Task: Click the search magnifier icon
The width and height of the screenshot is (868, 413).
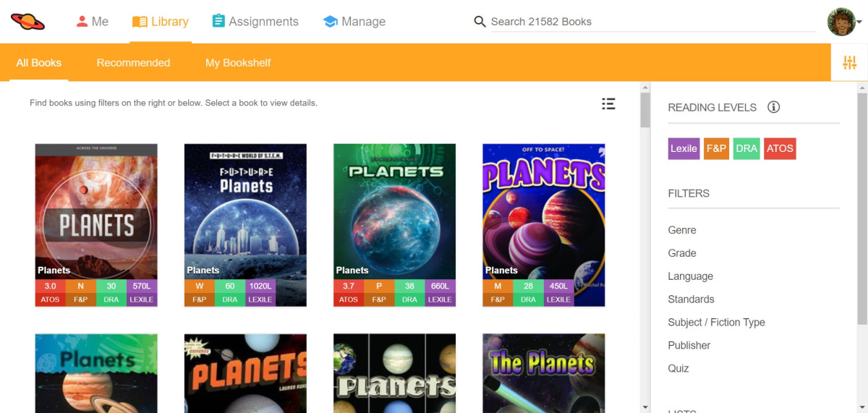Action: pyautogui.click(x=480, y=22)
